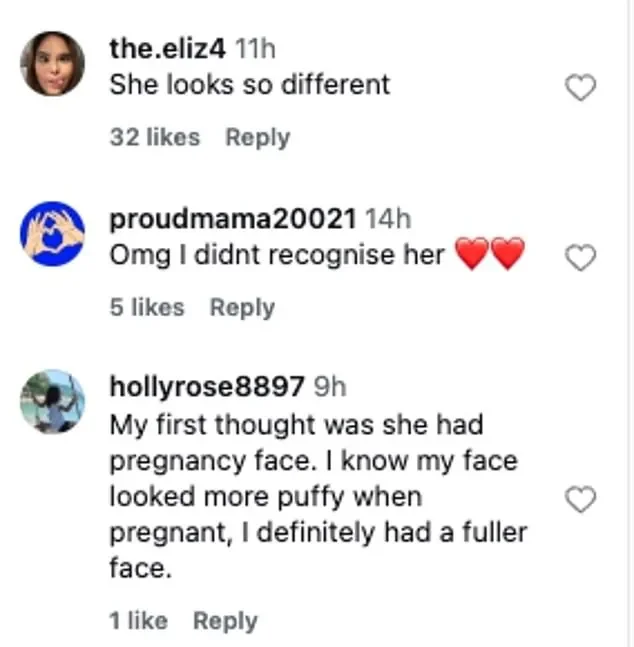
Task: Open the.eliz4's profile picture
Action: [x=52, y=64]
